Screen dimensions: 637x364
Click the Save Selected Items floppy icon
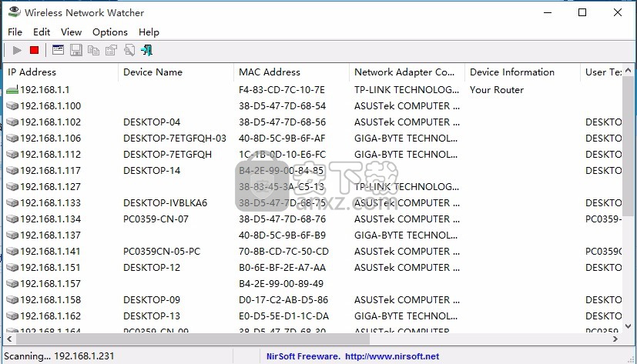76,50
